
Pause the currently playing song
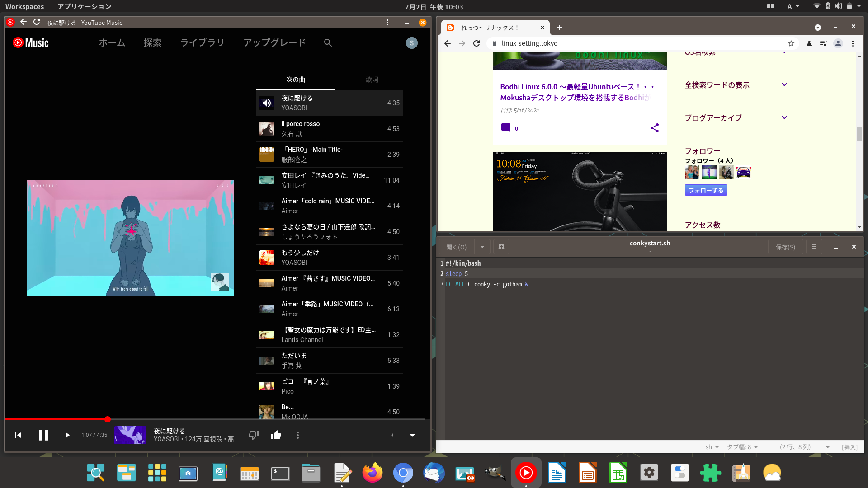pyautogui.click(x=43, y=435)
